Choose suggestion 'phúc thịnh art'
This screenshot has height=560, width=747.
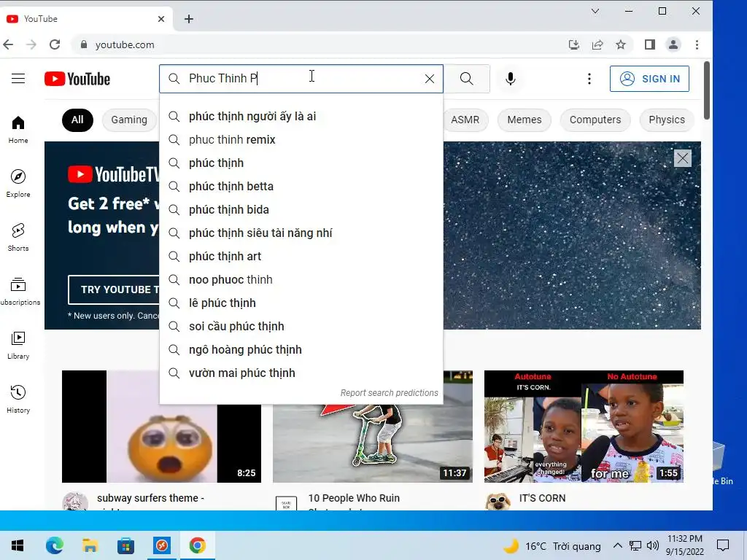point(301,256)
